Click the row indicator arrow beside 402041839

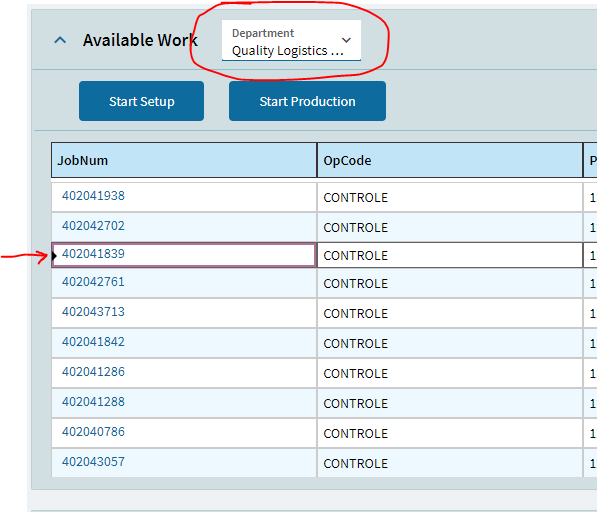(x=54, y=256)
